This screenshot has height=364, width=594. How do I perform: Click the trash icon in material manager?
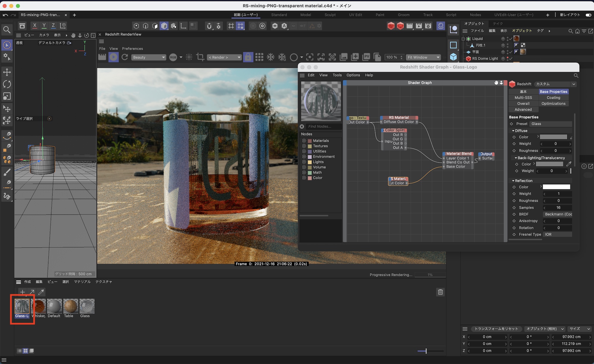coord(440,292)
